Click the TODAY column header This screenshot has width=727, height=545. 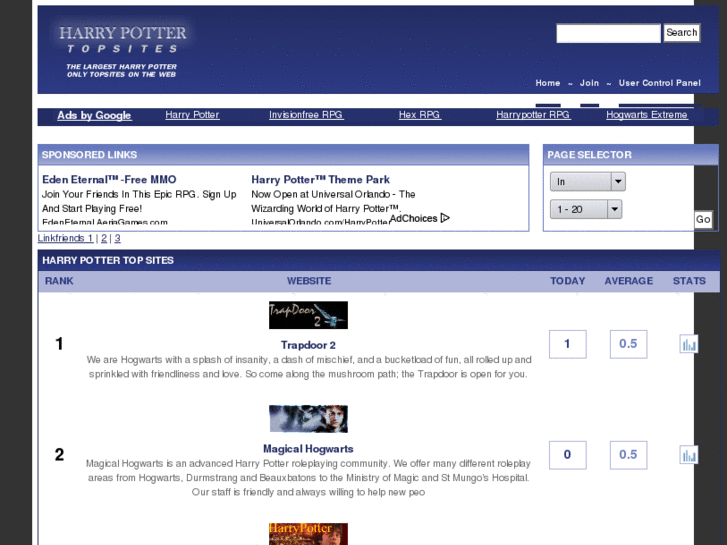click(x=568, y=281)
